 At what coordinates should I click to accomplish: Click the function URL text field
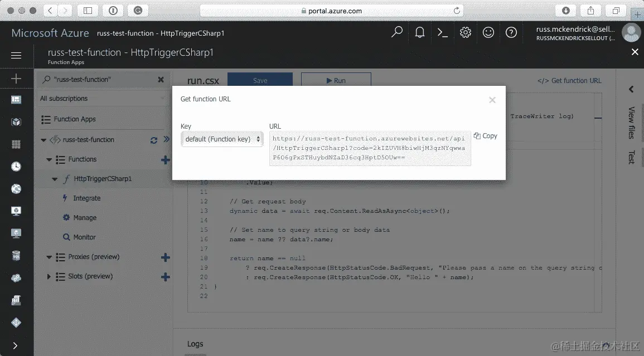tap(370, 148)
